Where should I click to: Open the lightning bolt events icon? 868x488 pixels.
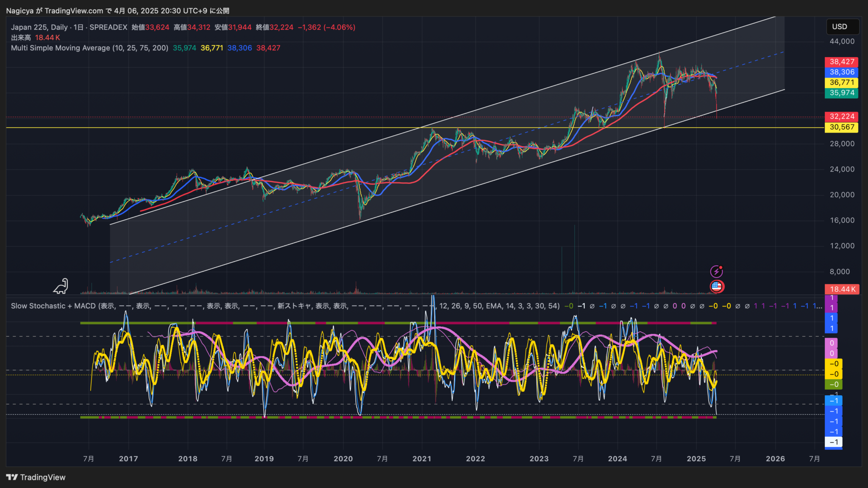(716, 272)
